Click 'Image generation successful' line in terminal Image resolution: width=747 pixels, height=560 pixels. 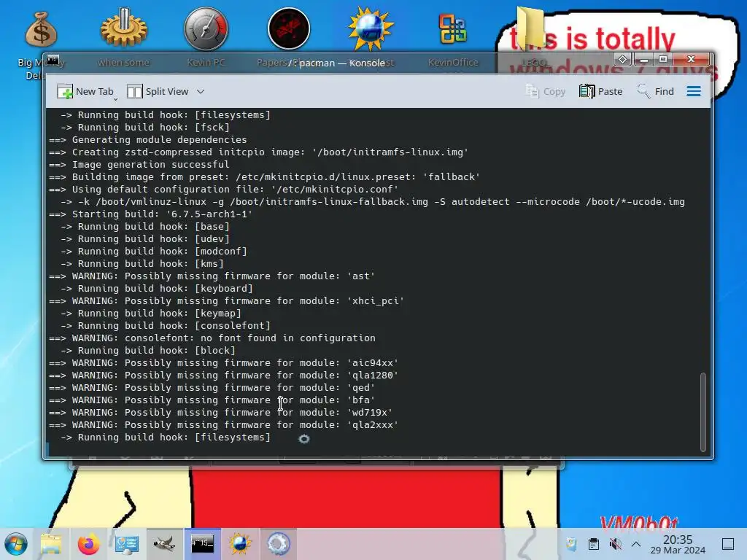click(x=139, y=165)
